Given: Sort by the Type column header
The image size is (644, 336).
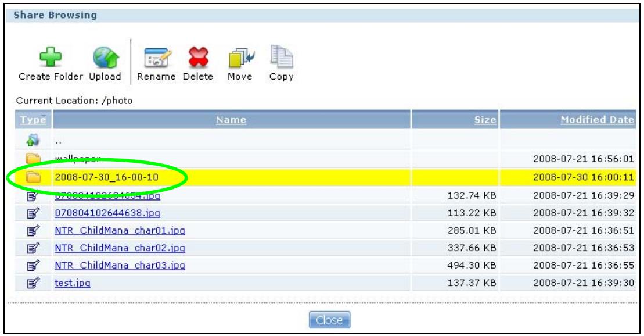Looking at the screenshot, I should coord(33,120).
